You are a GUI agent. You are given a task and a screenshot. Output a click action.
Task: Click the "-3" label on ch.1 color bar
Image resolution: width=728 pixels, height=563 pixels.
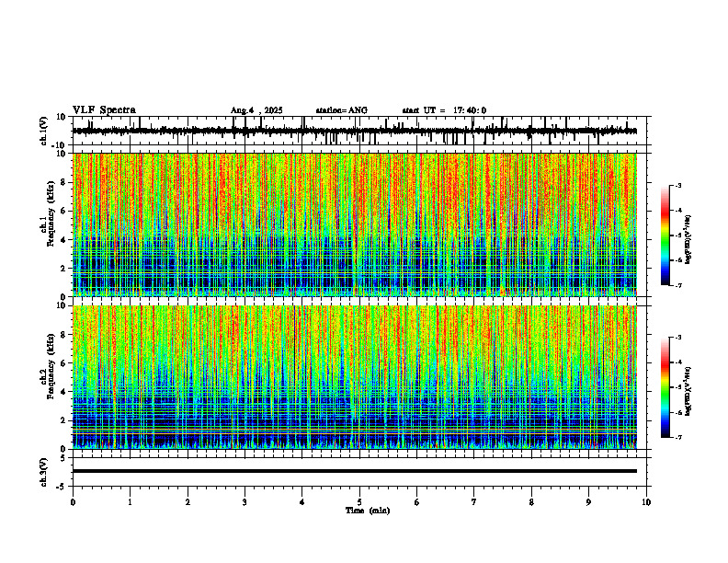click(677, 185)
